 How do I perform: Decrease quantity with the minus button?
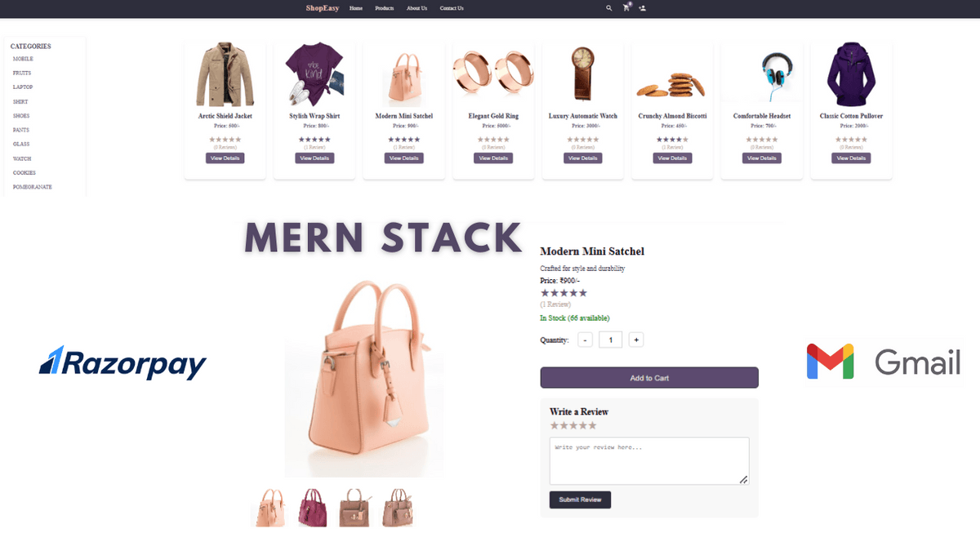[585, 340]
